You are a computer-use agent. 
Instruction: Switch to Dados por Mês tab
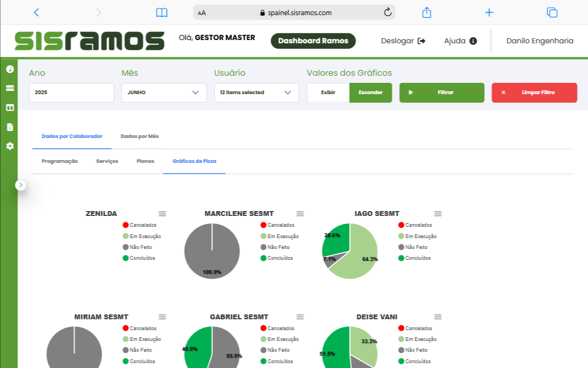tap(139, 136)
